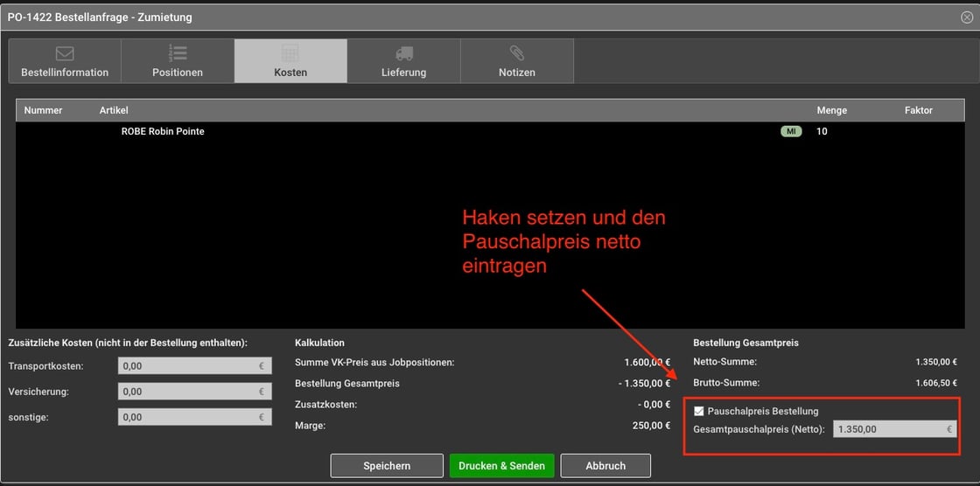This screenshot has width=980, height=486.
Task: Click the truck icon for Lieferung
Action: click(x=403, y=53)
